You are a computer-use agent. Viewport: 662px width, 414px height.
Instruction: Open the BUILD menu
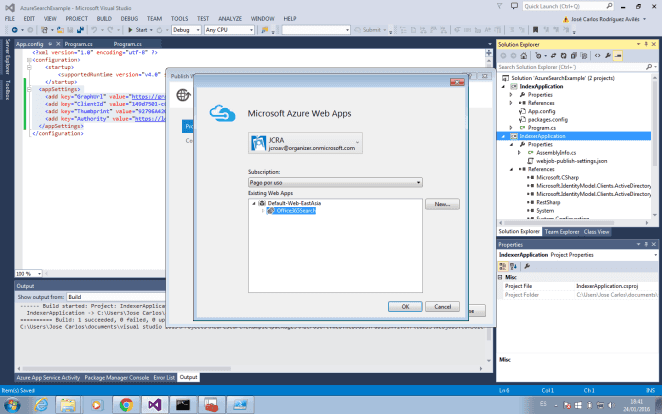104,19
